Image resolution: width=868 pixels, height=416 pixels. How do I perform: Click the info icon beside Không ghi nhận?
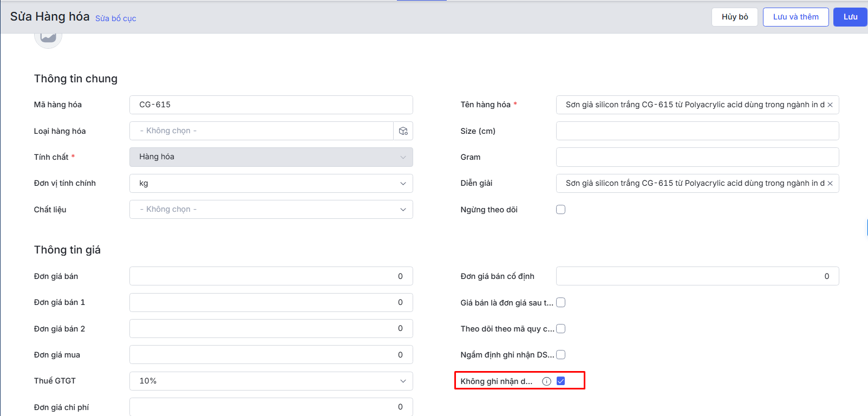click(x=546, y=381)
